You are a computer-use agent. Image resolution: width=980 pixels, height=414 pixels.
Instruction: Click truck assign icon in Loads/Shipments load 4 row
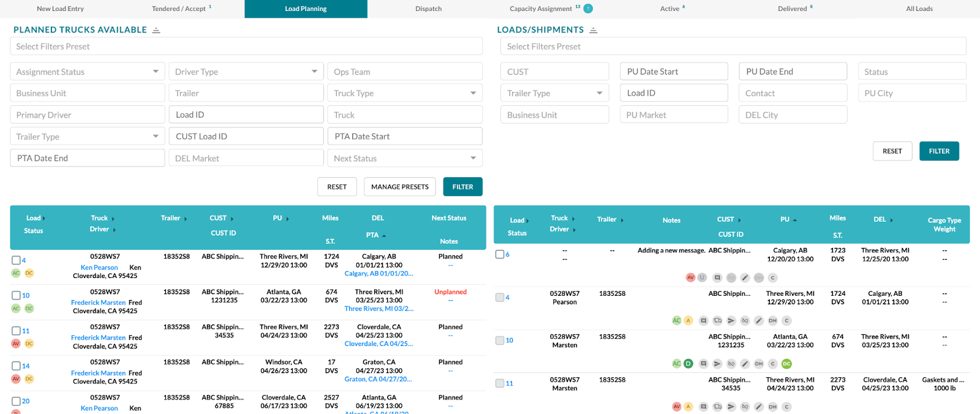click(717, 320)
